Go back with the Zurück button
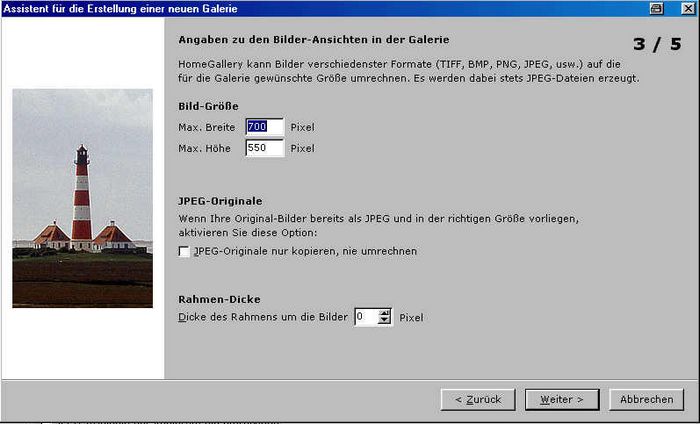The image size is (700, 424). tap(478, 399)
